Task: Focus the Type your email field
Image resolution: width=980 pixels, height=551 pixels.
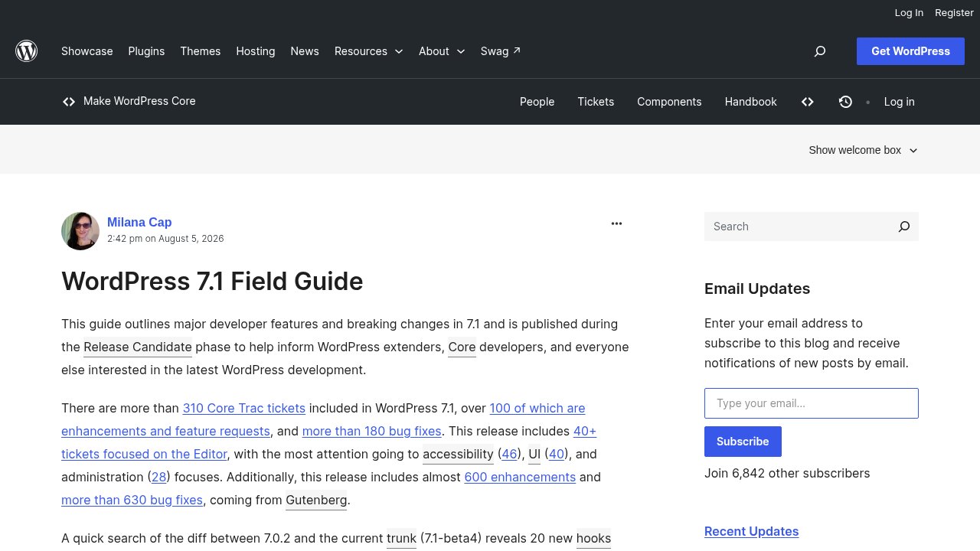Action: point(812,403)
